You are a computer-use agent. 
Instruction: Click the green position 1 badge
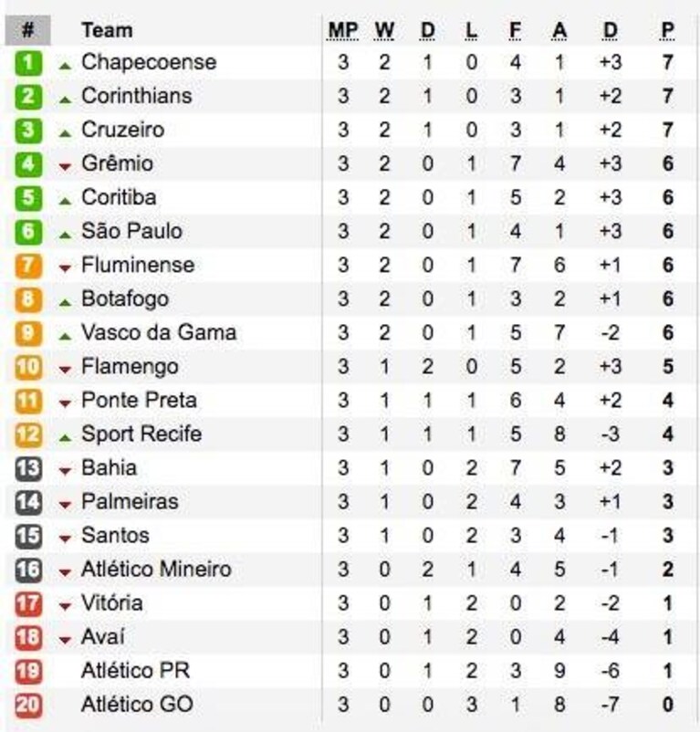[x=28, y=63]
